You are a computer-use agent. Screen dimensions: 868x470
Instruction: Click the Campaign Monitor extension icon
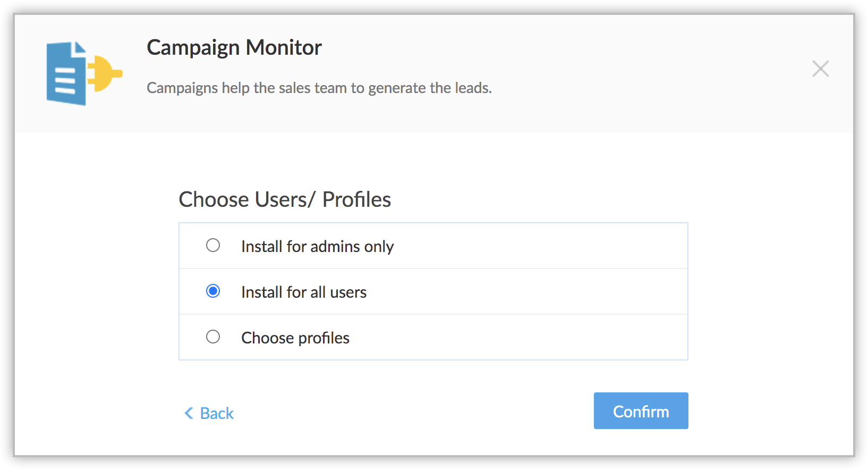[x=84, y=73]
